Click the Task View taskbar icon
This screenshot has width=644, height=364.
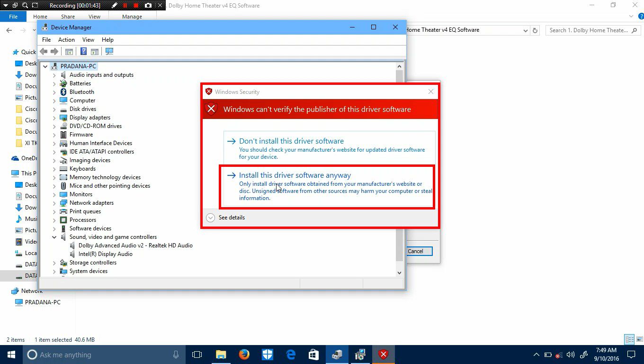click(197, 354)
